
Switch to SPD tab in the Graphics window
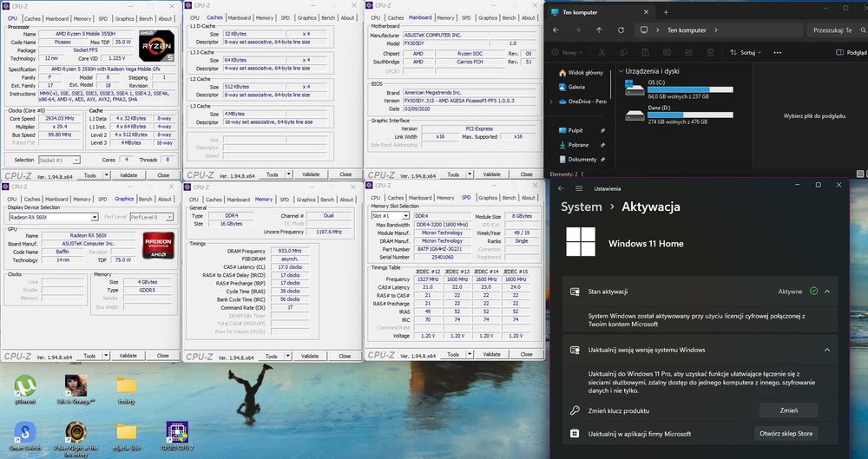coord(102,200)
